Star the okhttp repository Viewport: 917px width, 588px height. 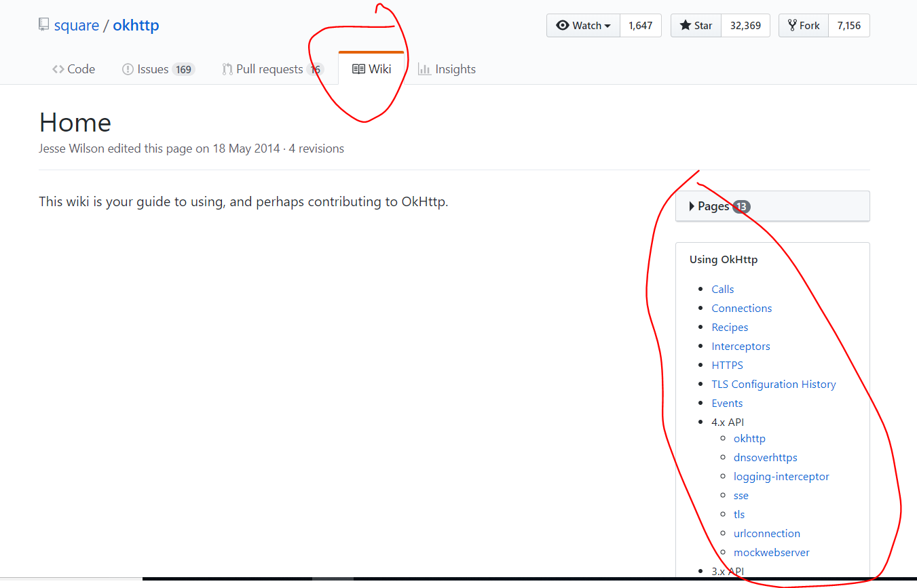tap(696, 26)
